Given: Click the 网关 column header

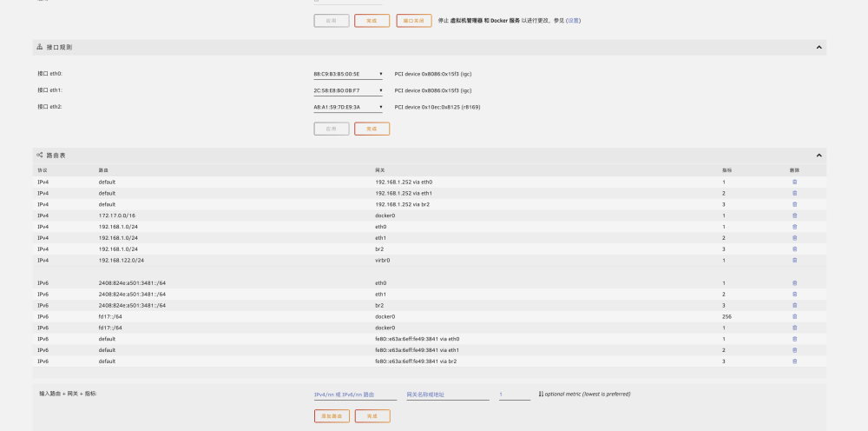Looking at the screenshot, I should 380,170.
